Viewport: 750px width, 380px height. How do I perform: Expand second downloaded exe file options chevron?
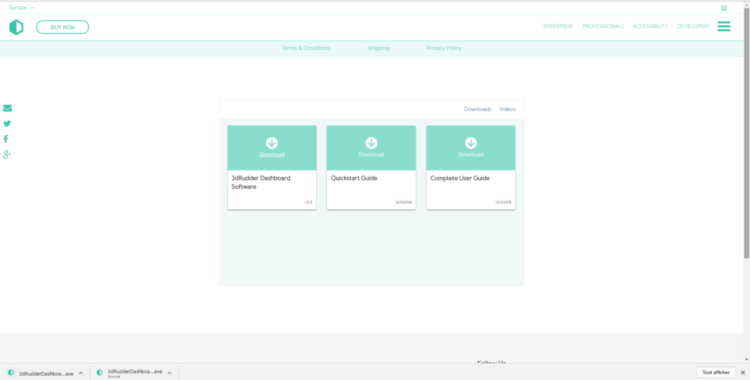click(x=169, y=373)
